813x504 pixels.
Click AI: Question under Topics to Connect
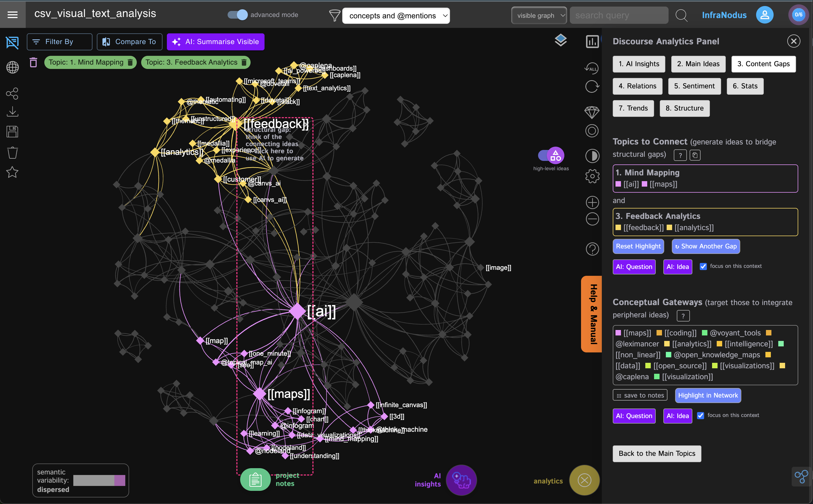(x=634, y=267)
